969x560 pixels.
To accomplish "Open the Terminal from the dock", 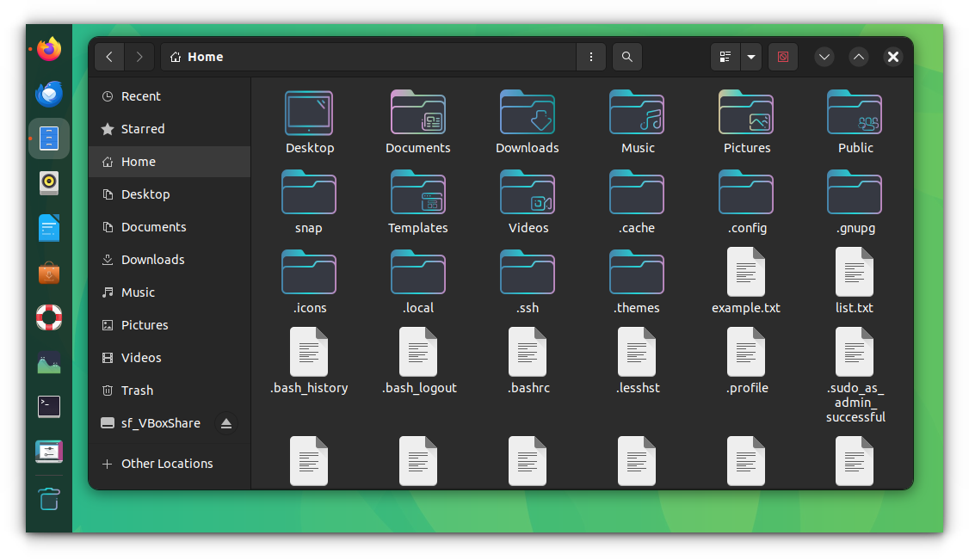I will pos(48,406).
